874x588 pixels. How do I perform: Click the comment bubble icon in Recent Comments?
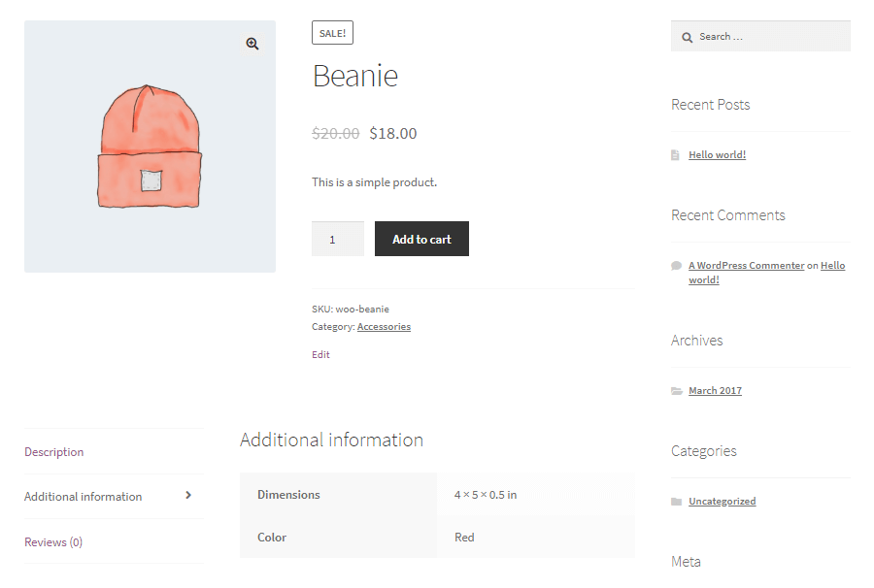click(x=676, y=264)
